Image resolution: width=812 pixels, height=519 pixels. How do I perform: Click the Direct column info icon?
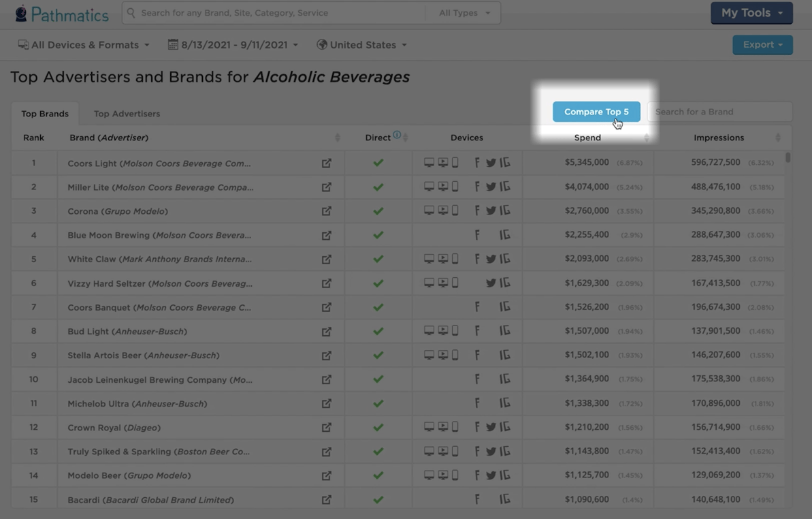[397, 135]
